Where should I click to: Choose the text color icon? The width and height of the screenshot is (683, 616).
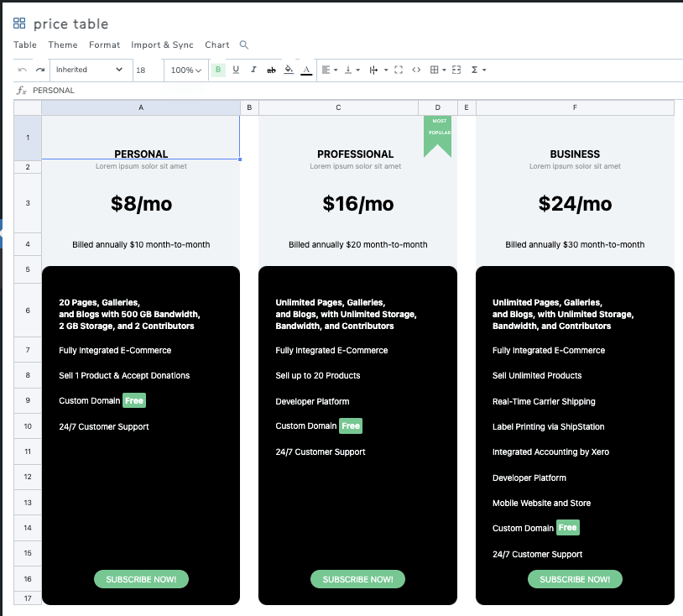(306, 70)
